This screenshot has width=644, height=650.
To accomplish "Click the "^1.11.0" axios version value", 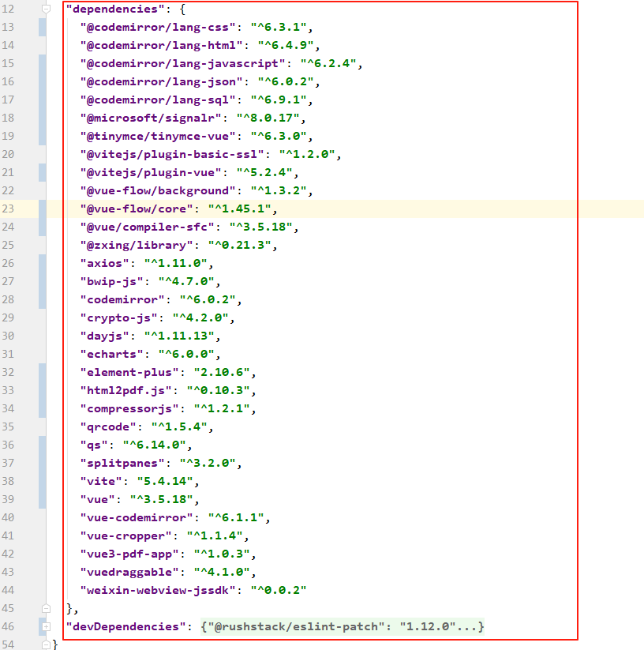I will pyautogui.click(x=175, y=263).
